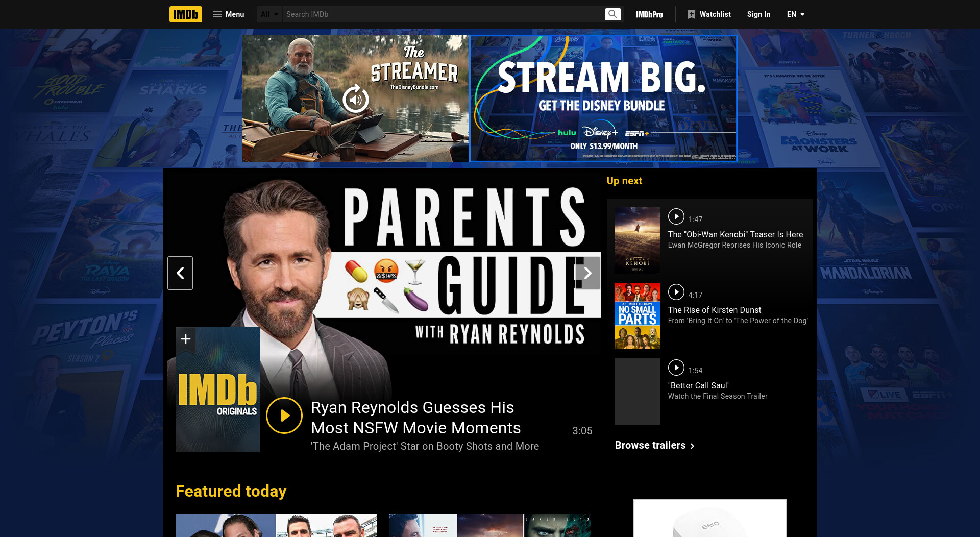Open the Menu hamburger button
Screen dimensions: 980x537
[x=228, y=14]
